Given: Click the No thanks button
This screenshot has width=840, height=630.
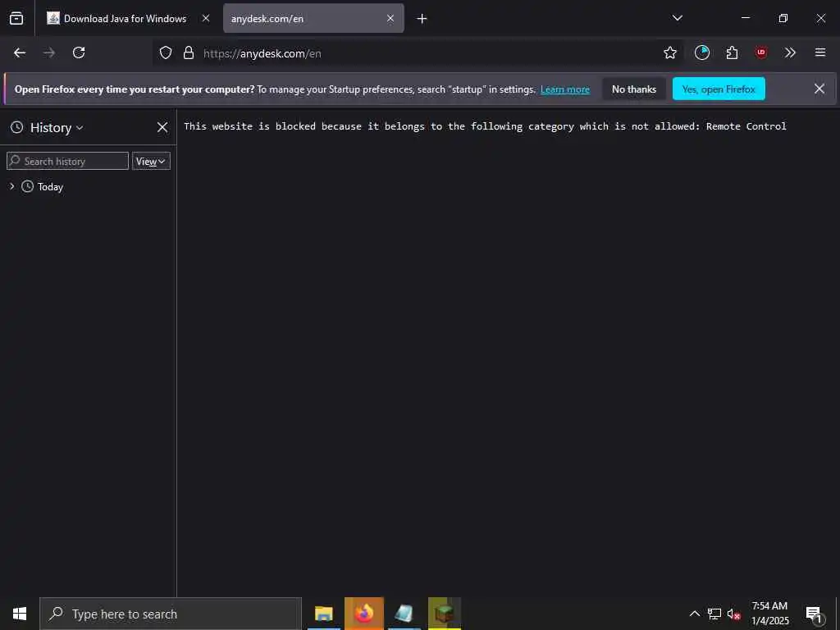Looking at the screenshot, I should tap(634, 89).
